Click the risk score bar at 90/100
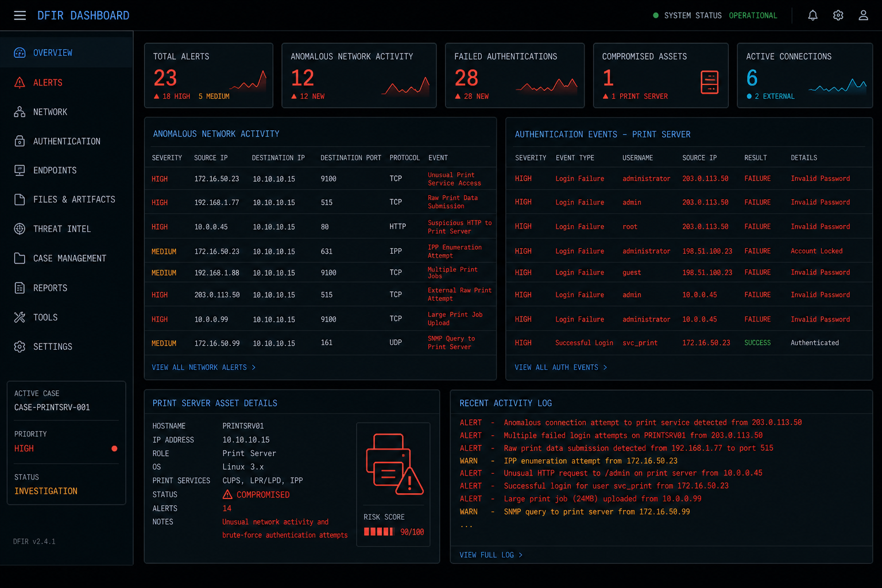Image resolution: width=882 pixels, height=588 pixels. pos(379,532)
